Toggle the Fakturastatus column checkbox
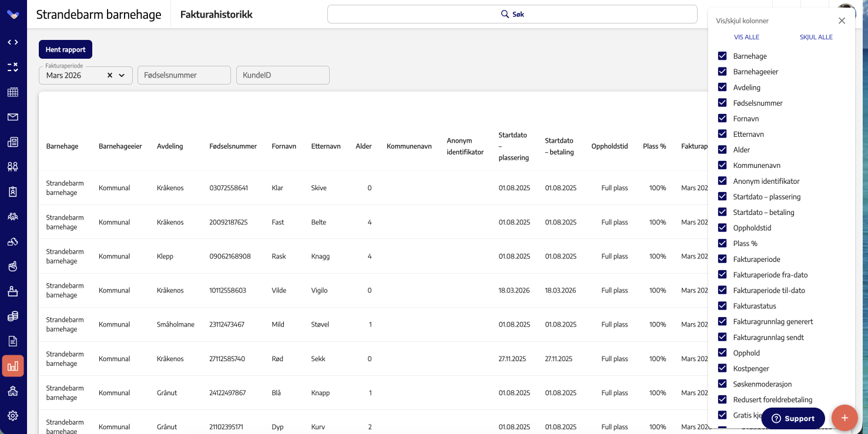Viewport: 868px width, 434px height. click(x=722, y=306)
